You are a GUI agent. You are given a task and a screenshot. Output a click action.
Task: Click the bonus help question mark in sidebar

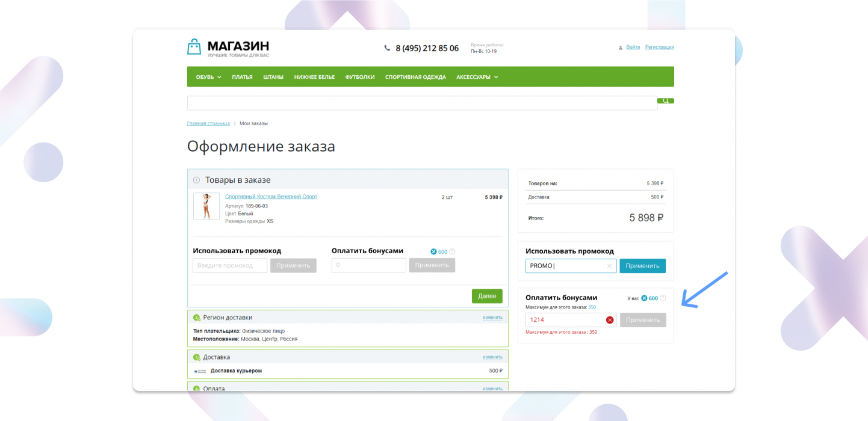coord(663,298)
